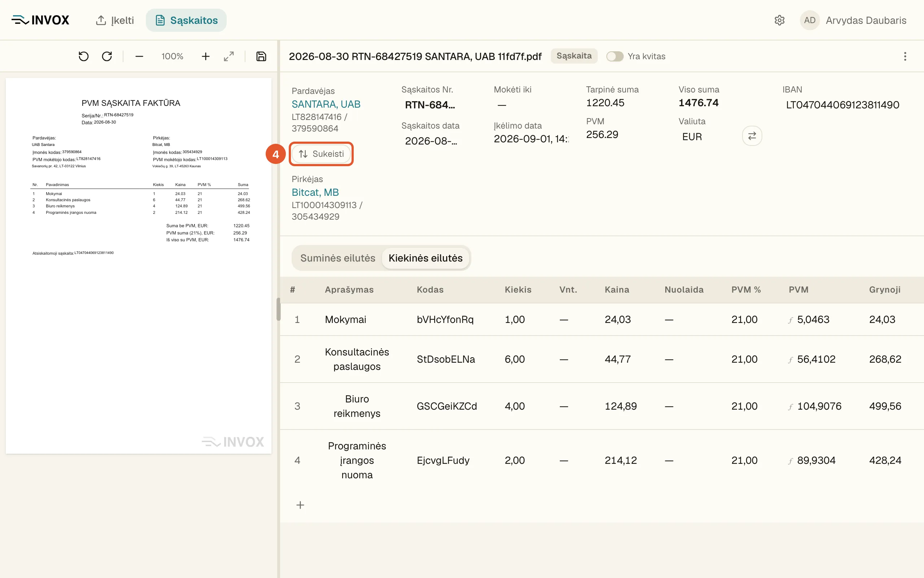Viewport: 924px width, 578px height.
Task: Click Tarpinė suma value 1220.45
Action: (x=605, y=103)
